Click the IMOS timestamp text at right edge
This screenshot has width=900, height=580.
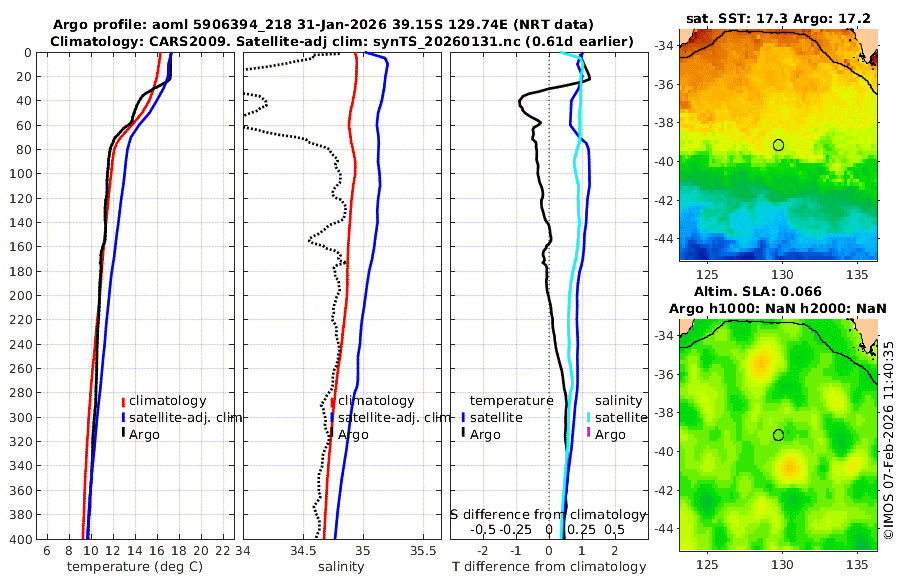click(x=889, y=440)
